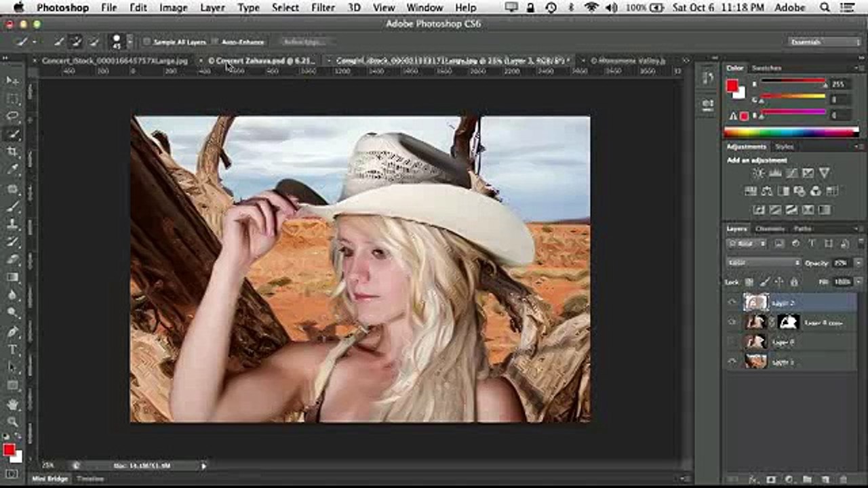Select the Hand tool

13,405
